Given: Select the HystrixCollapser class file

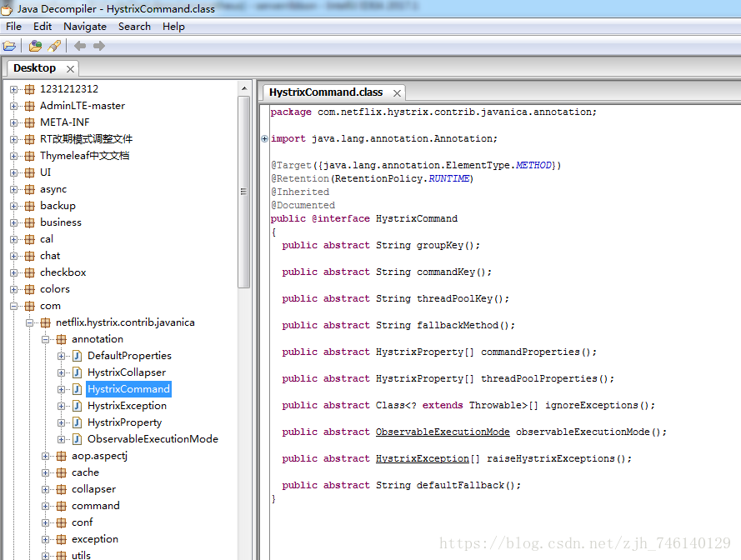Looking at the screenshot, I should point(126,372).
